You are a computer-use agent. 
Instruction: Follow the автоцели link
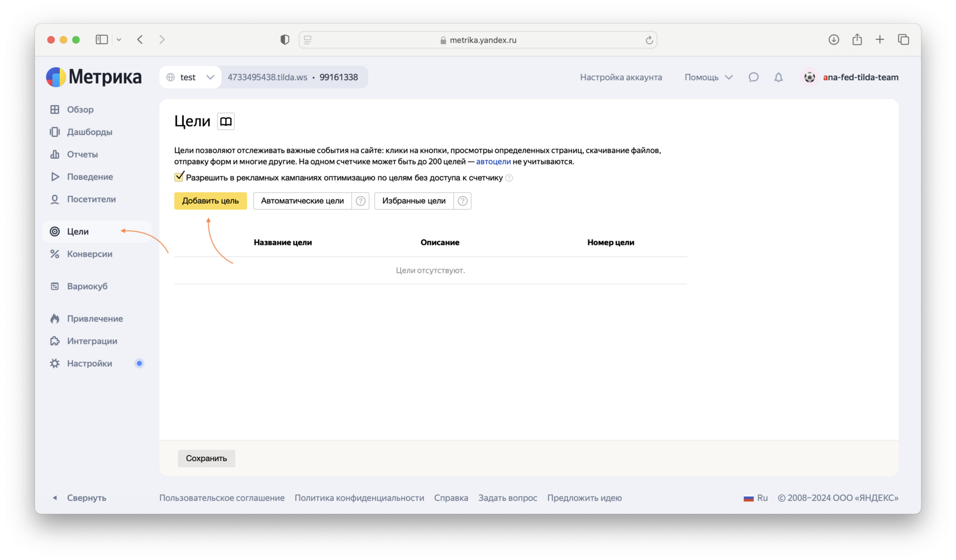pos(493,162)
